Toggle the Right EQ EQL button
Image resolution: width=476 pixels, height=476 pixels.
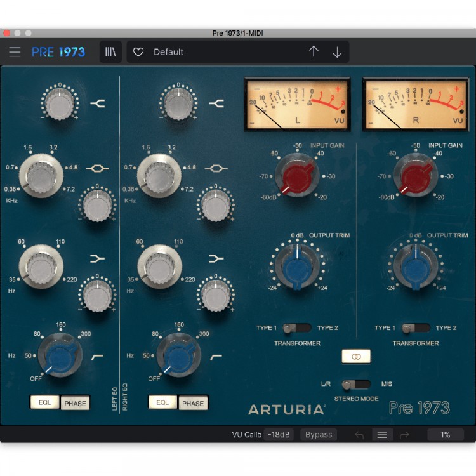pos(162,402)
